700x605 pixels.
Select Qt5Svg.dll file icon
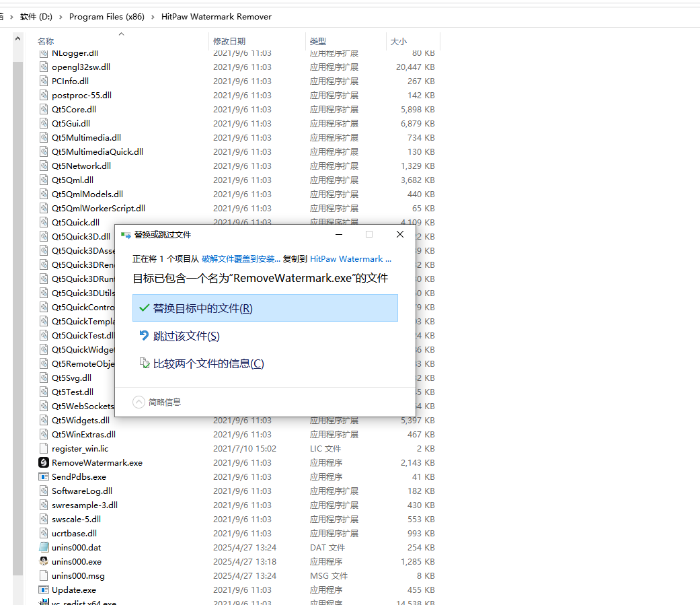pyautogui.click(x=43, y=378)
